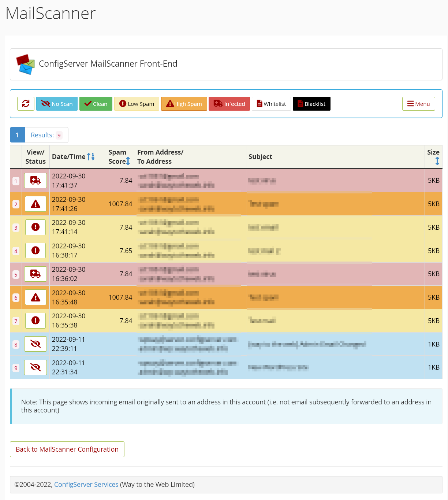Viewport: 448px width, 500px height.
Task: Open low spam email at 16:38:17
Action: point(36,251)
